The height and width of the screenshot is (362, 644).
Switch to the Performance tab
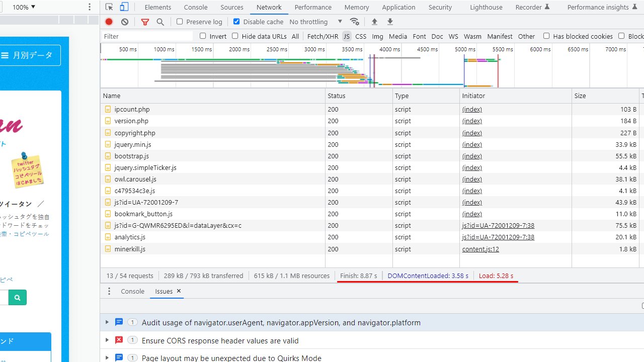coord(312,7)
